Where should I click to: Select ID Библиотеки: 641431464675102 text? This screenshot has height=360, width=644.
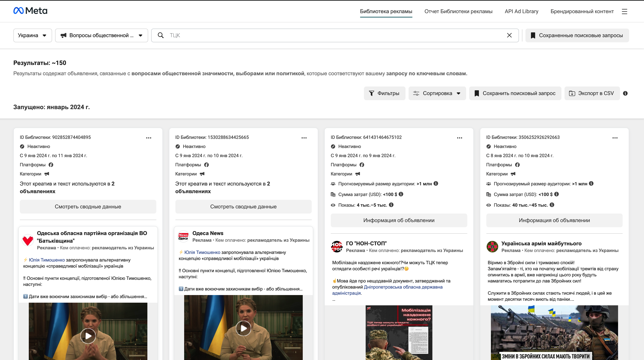click(366, 137)
